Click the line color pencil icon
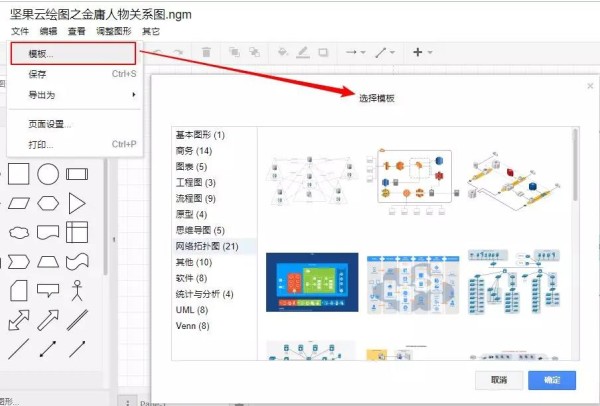Screen dimensions: 600x406 pyautogui.click(x=303, y=52)
